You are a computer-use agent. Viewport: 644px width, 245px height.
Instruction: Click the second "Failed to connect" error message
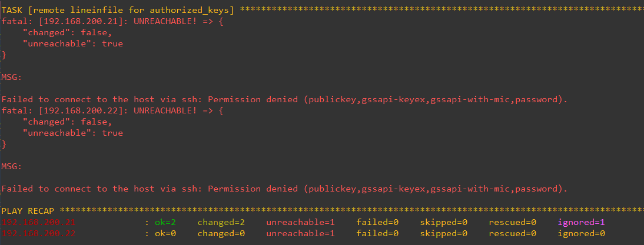pos(284,189)
